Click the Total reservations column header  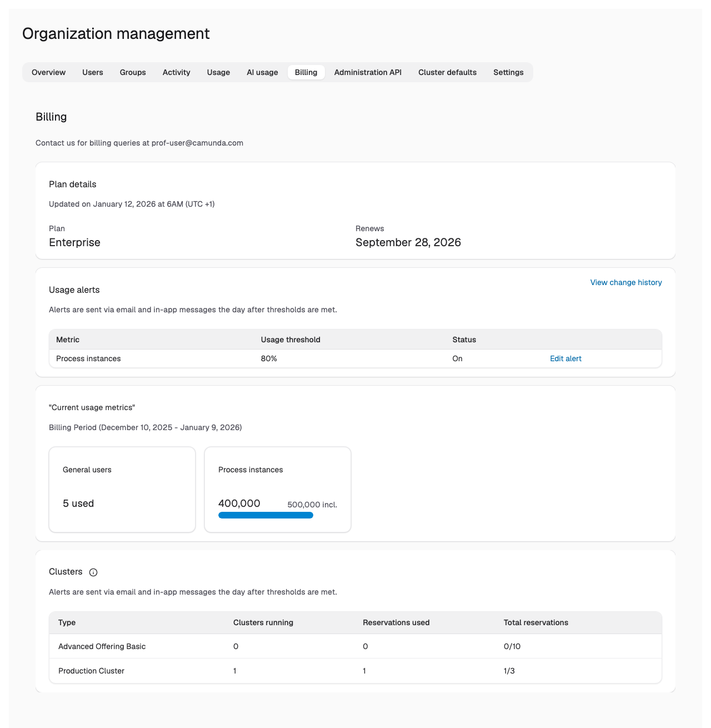click(x=536, y=622)
